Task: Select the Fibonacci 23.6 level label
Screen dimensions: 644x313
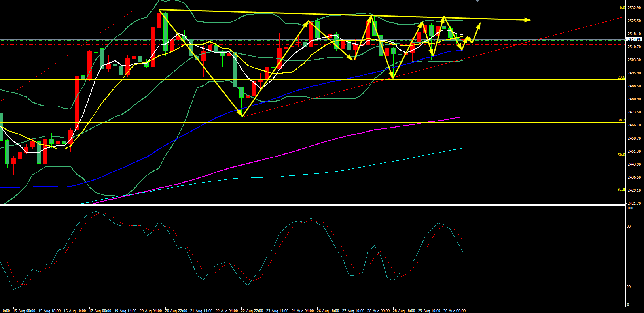Action: pyautogui.click(x=621, y=77)
